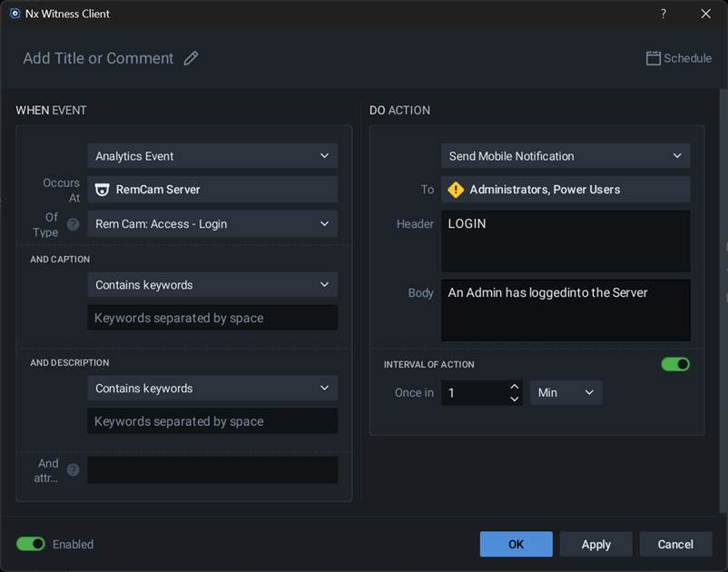Click the Nx Witness app logo
The width and height of the screenshot is (728, 572).
click(x=15, y=14)
